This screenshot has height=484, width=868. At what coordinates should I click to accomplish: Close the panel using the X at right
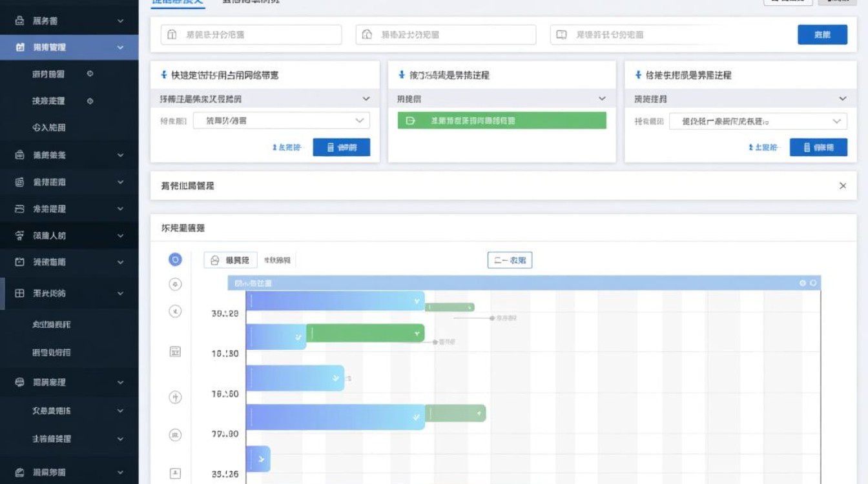tap(843, 185)
